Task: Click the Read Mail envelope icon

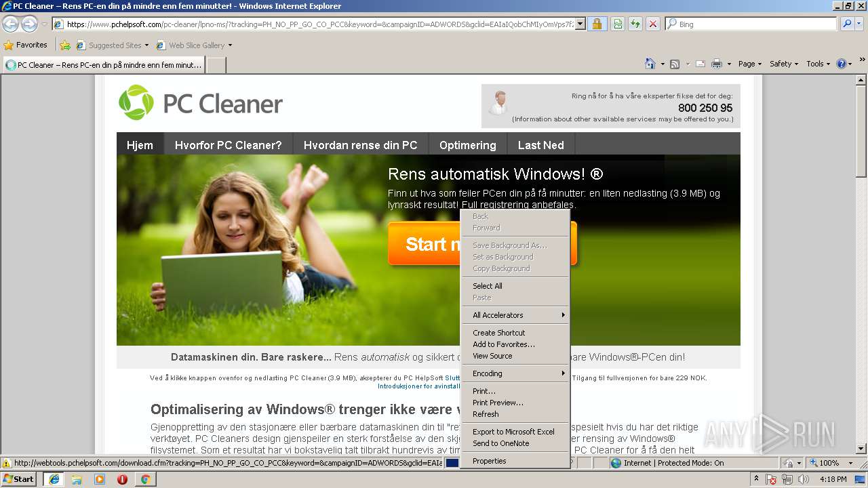Action: pyautogui.click(x=701, y=64)
